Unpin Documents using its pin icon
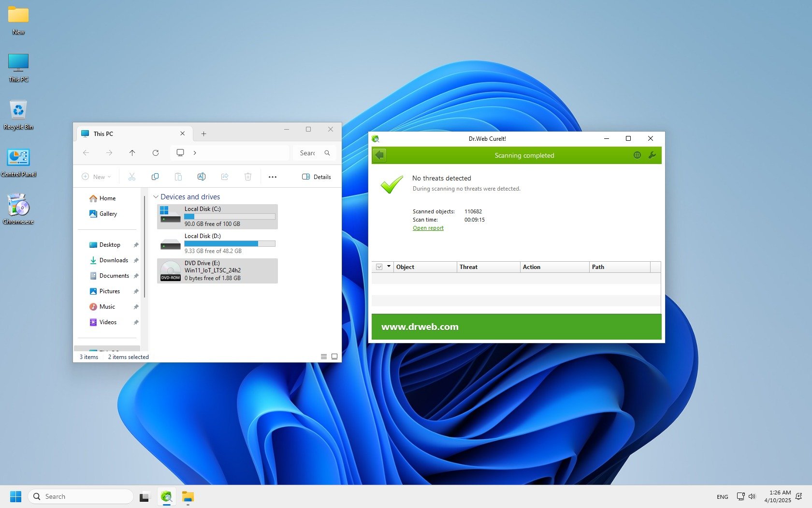Viewport: 812px width, 508px height. tap(136, 276)
